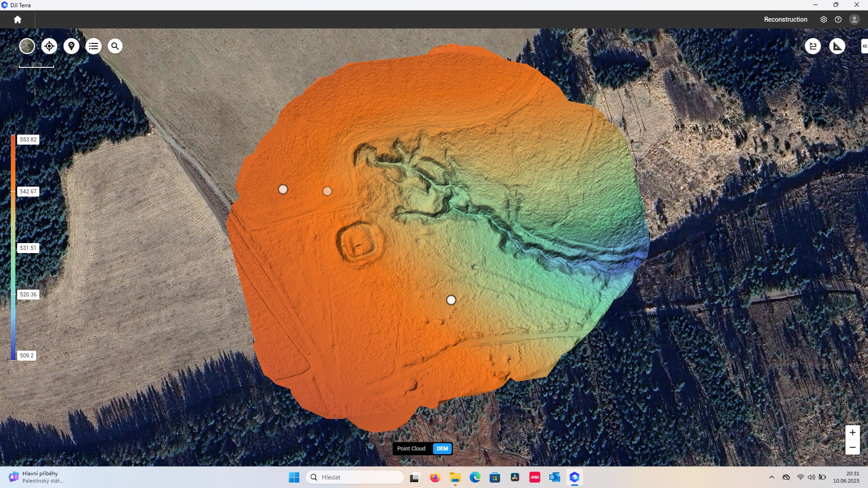Open the help question mark icon
Screen dimensions: 868x488
coord(838,19)
